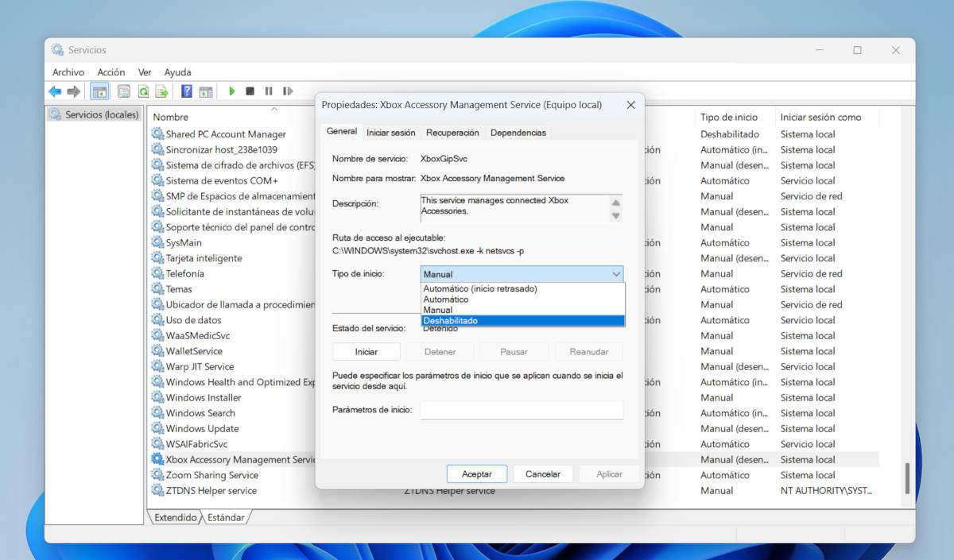Image resolution: width=954 pixels, height=560 pixels.
Task: Click the green Start service icon
Action: (231, 91)
